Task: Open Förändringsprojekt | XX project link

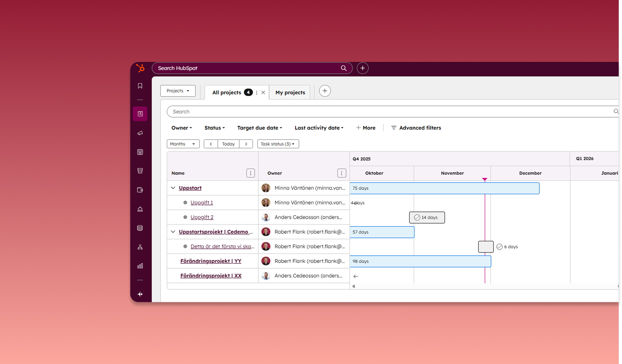Action: (x=211, y=276)
